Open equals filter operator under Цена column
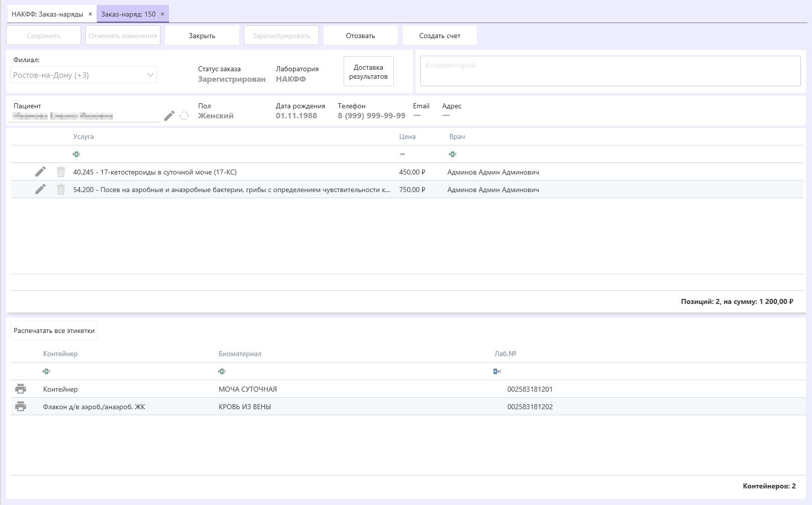 point(402,154)
